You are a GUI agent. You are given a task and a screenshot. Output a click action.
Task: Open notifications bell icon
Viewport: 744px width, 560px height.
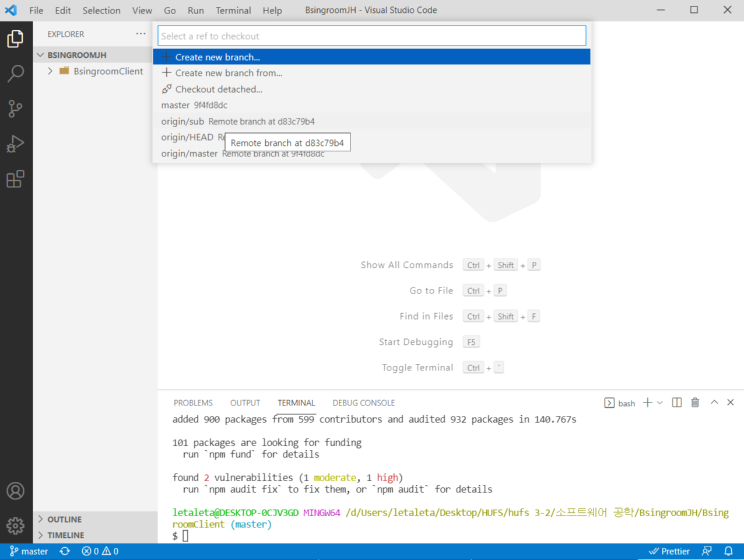(x=728, y=551)
